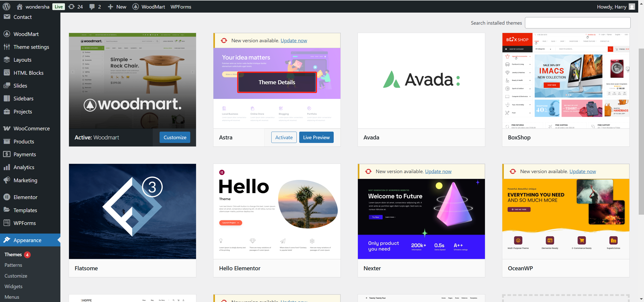Open the Marketing megaphone icon

[x=7, y=180]
